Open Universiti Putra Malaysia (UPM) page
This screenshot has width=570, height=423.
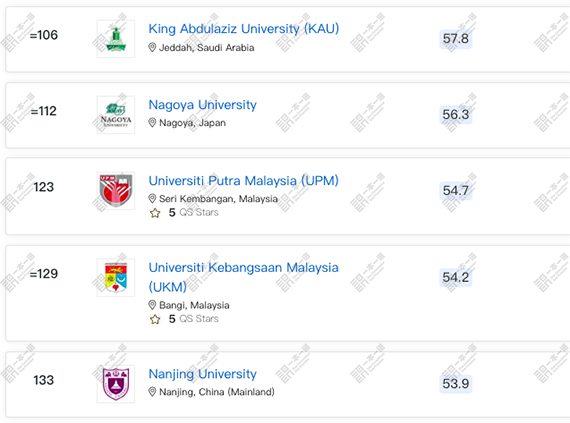(x=244, y=181)
